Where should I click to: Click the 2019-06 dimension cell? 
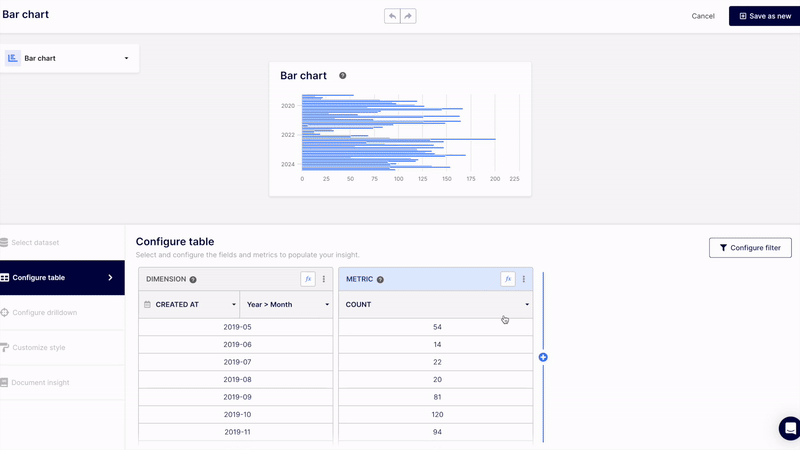tap(236, 344)
